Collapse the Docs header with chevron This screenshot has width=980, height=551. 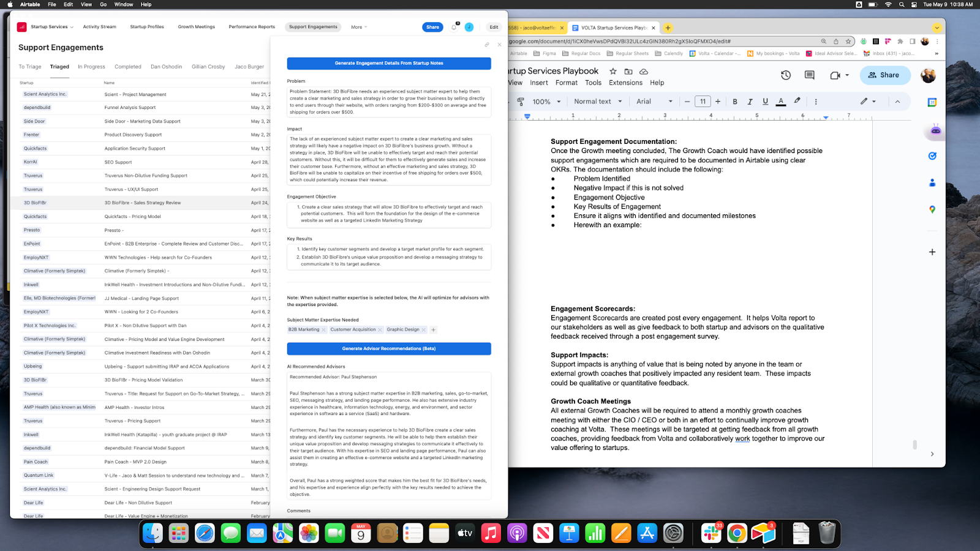(x=897, y=102)
